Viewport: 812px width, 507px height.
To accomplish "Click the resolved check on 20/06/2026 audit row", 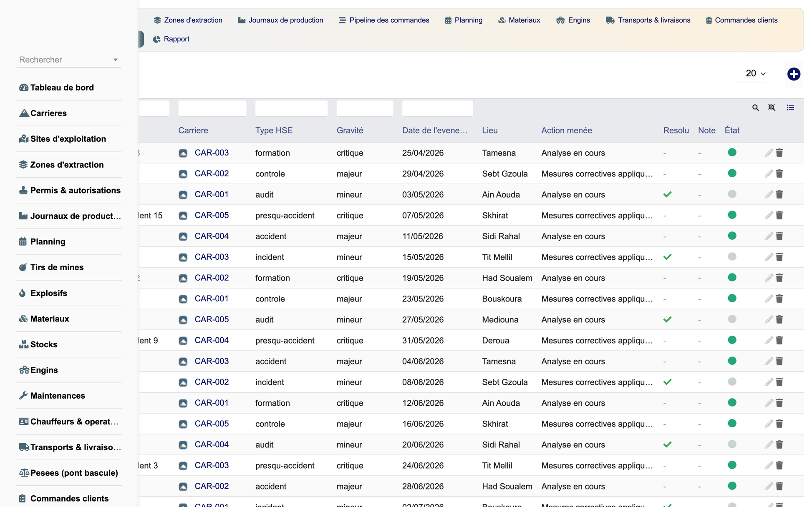I will pyautogui.click(x=667, y=444).
